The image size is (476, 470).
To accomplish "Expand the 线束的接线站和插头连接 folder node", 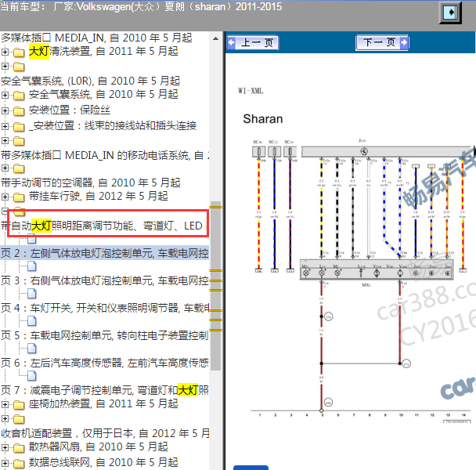I will pyautogui.click(x=5, y=126).
